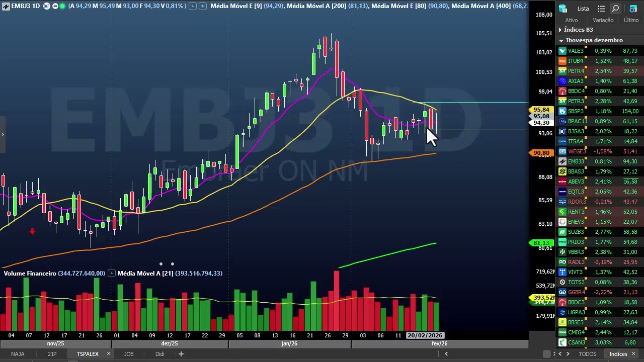This screenshot has height=362, width=644.
Task: Switch to the 21P workspace tab
Action: point(52,354)
